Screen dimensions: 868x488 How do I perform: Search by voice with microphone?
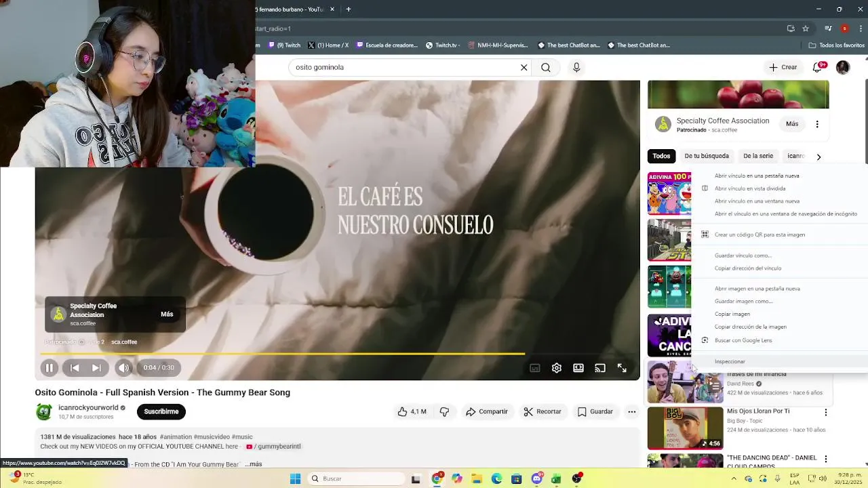click(x=576, y=67)
